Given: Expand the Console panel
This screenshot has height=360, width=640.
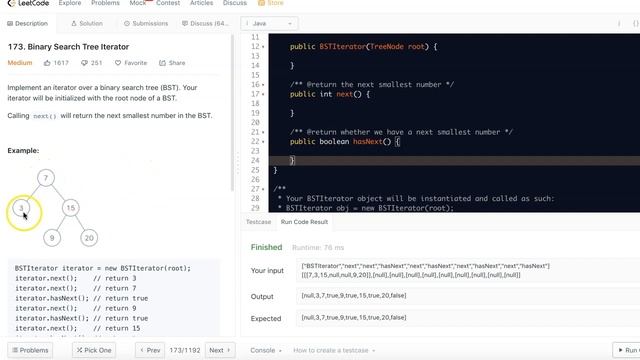Looking at the screenshot, I should [266, 350].
